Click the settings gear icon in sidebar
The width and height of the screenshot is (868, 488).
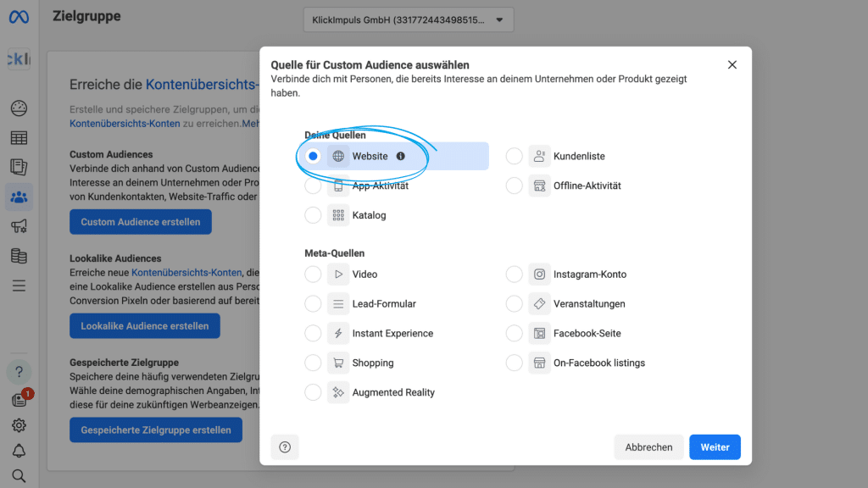(19, 425)
